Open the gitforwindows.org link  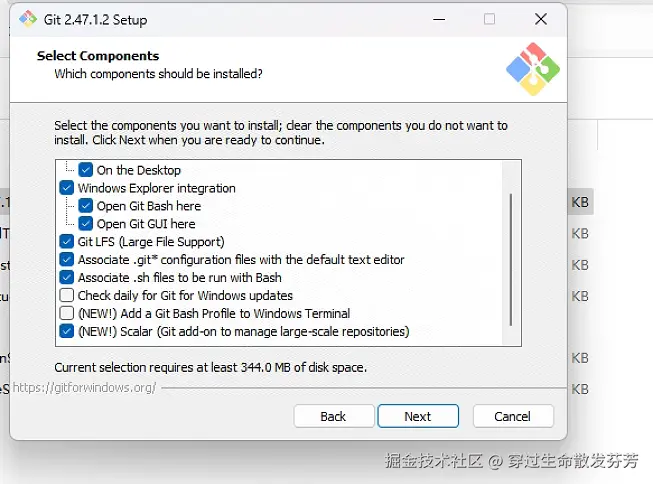click(x=99, y=387)
